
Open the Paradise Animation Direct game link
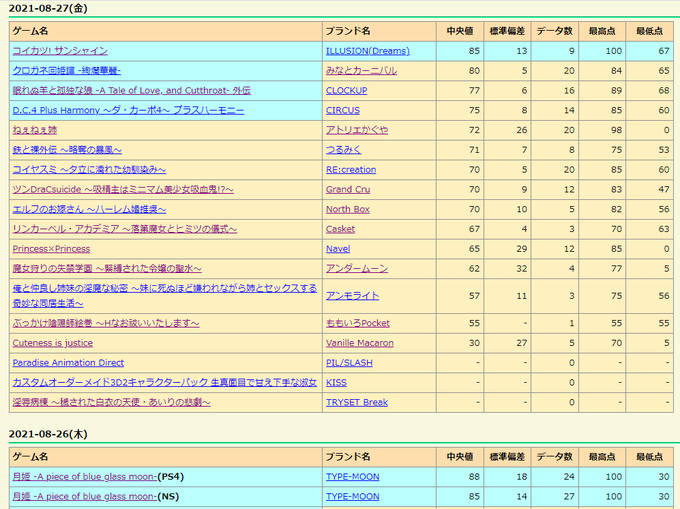click(68, 363)
